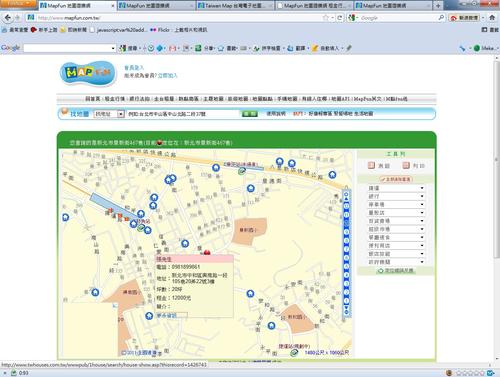The width and height of the screenshot is (500, 377).
Task: Expand the 捷運 category dropdown
Action: click(396, 188)
